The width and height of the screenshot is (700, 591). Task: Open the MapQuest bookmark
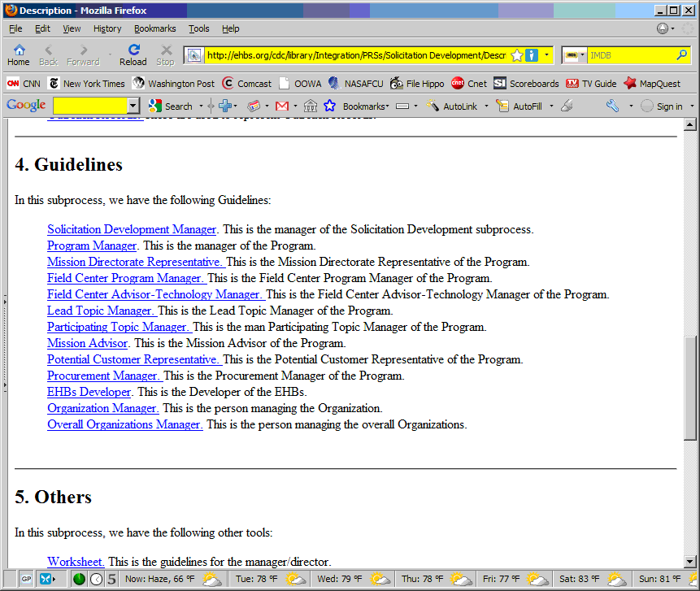pos(652,84)
